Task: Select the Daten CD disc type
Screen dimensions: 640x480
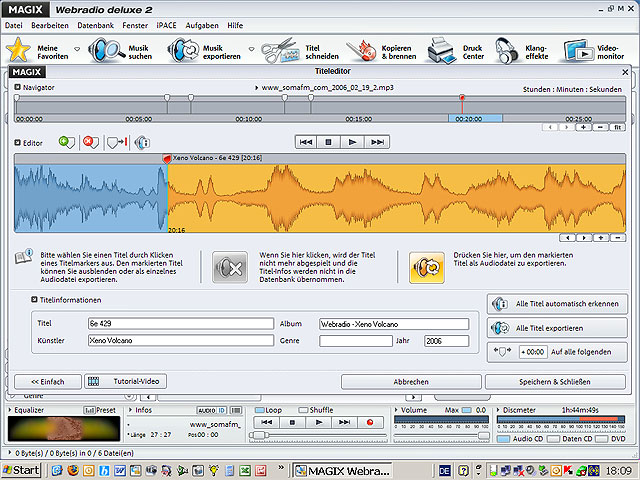Action: (553, 439)
